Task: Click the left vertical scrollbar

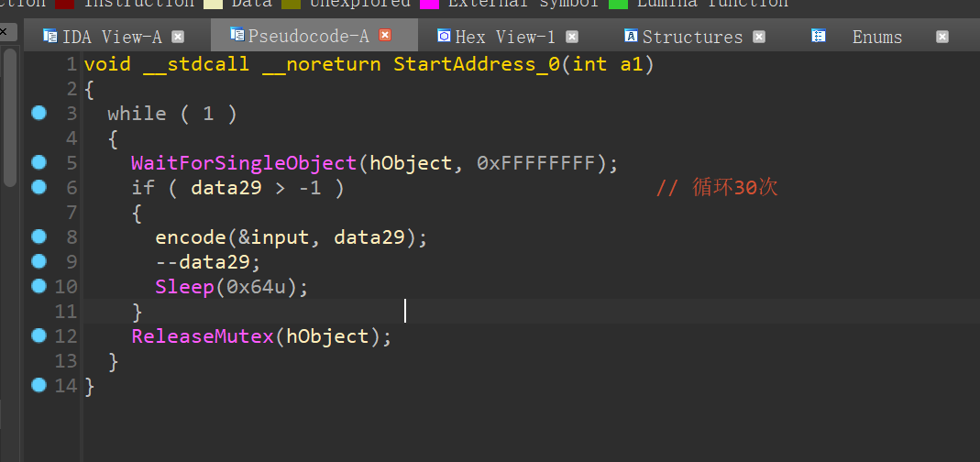Action: coord(8,119)
